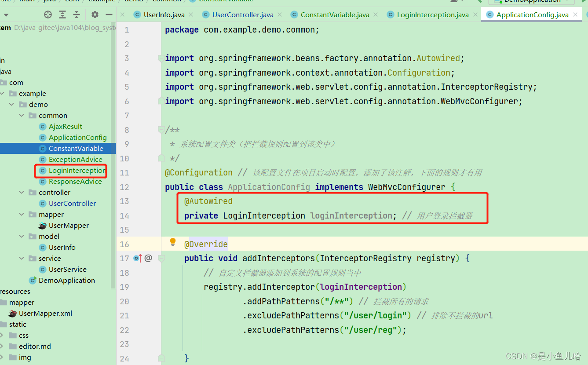
Task: Click fold end marker at line 10
Action: (x=161, y=158)
